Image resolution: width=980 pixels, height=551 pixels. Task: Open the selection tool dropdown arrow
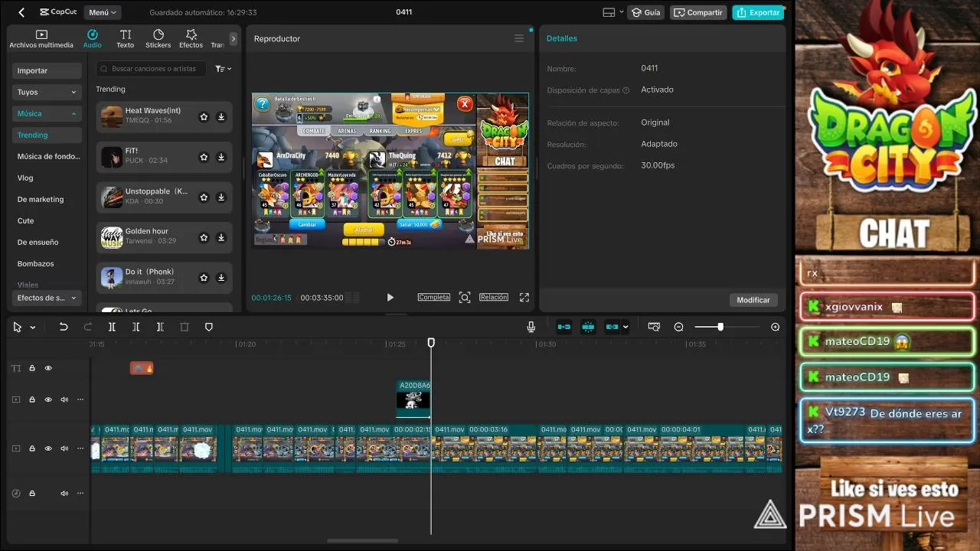[33, 328]
